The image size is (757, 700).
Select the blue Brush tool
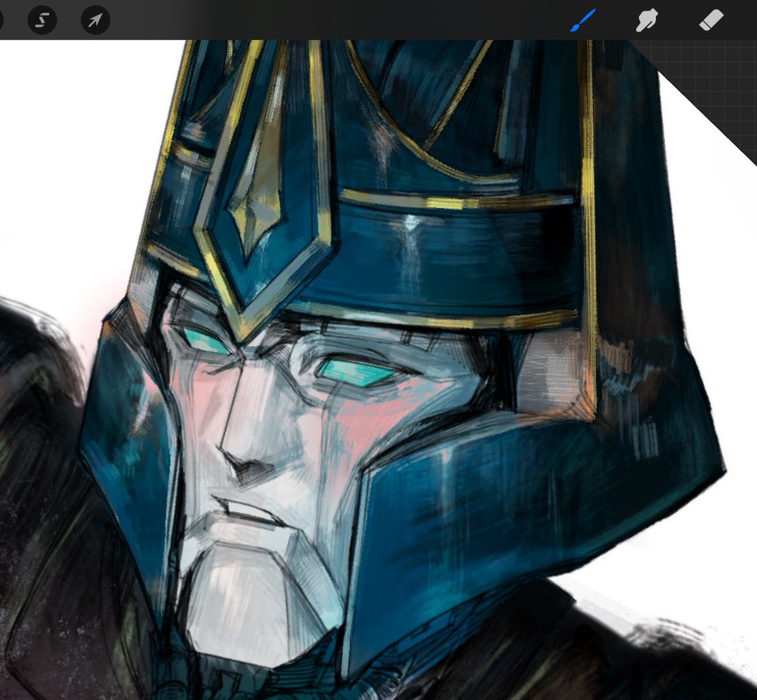point(582,21)
